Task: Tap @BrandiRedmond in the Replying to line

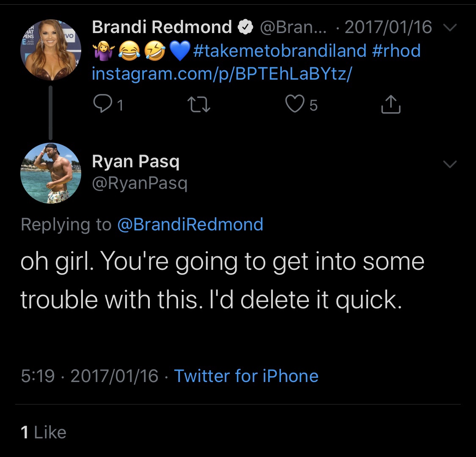Action: pos(190,224)
